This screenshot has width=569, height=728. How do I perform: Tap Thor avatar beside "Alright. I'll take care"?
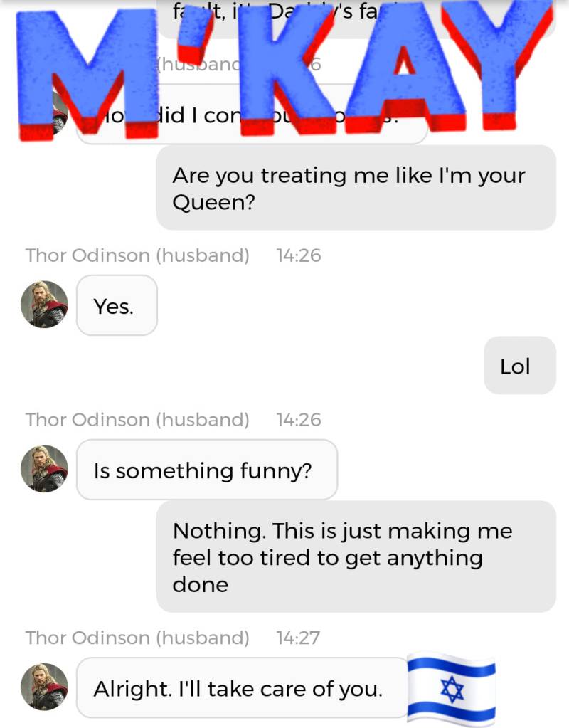(x=44, y=687)
